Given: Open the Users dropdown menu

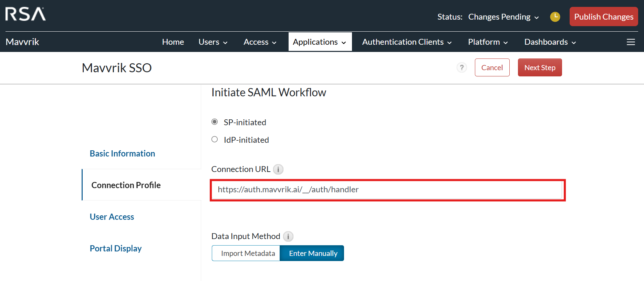Looking at the screenshot, I should (x=213, y=42).
